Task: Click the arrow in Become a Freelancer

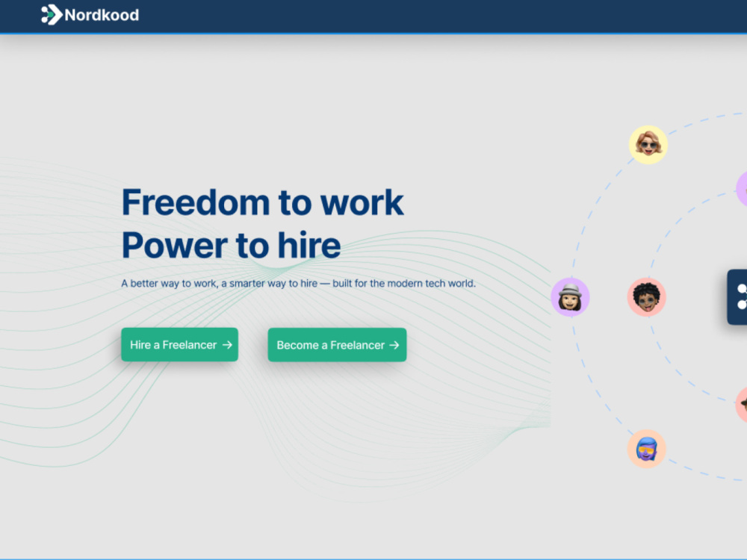Action: pos(394,345)
